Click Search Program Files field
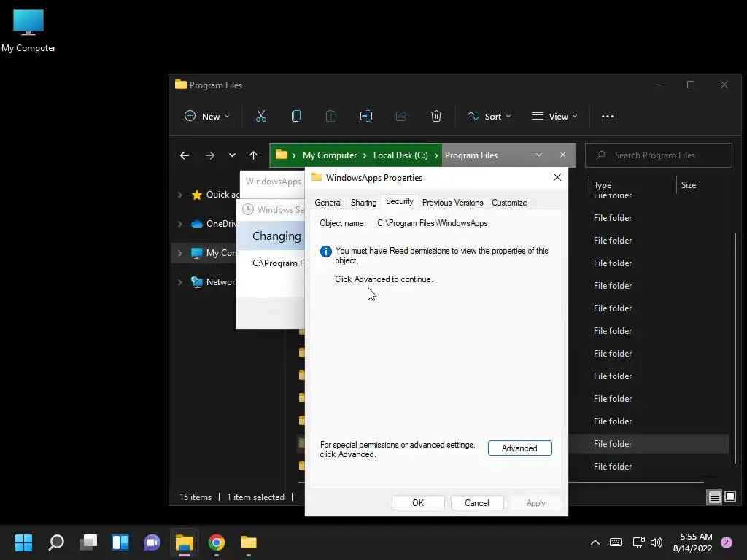This screenshot has height=560, width=747. [x=659, y=155]
